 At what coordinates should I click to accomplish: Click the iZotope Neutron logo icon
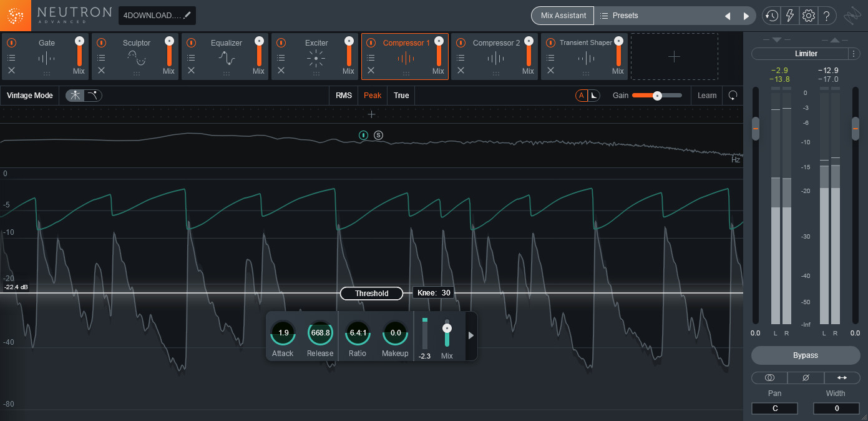coord(16,16)
